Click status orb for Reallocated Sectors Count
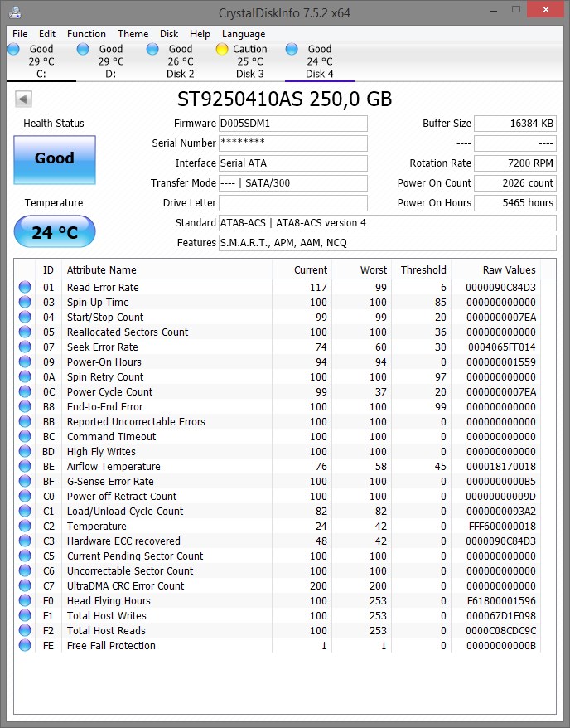Image resolution: width=570 pixels, height=728 pixels. tap(25, 332)
